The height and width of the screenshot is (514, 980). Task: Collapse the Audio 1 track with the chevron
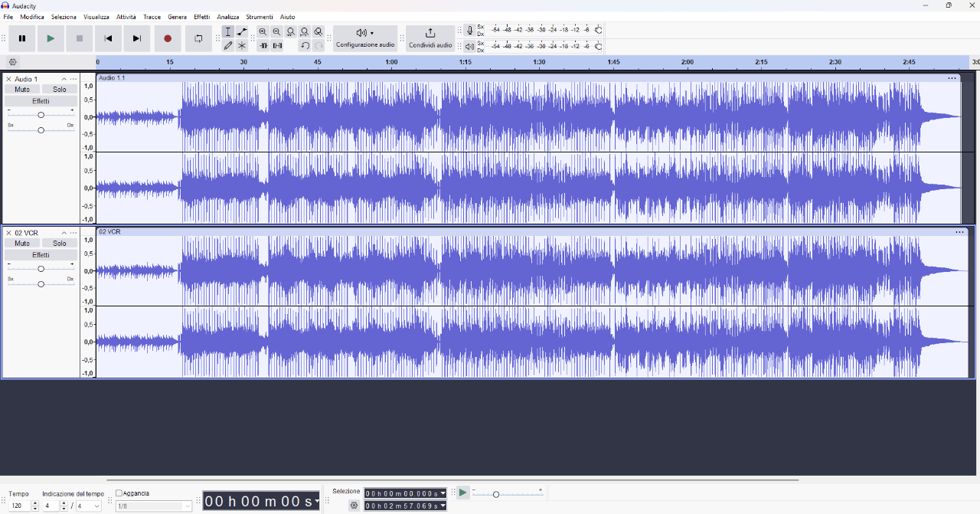(x=64, y=80)
